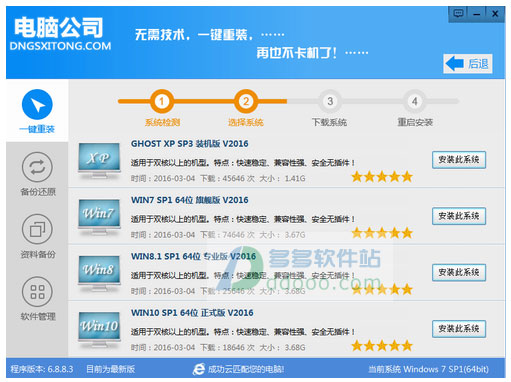Select the 一键重装 sidebar icon
Image resolution: width=511 pixels, height=382 pixels.
click(x=37, y=104)
